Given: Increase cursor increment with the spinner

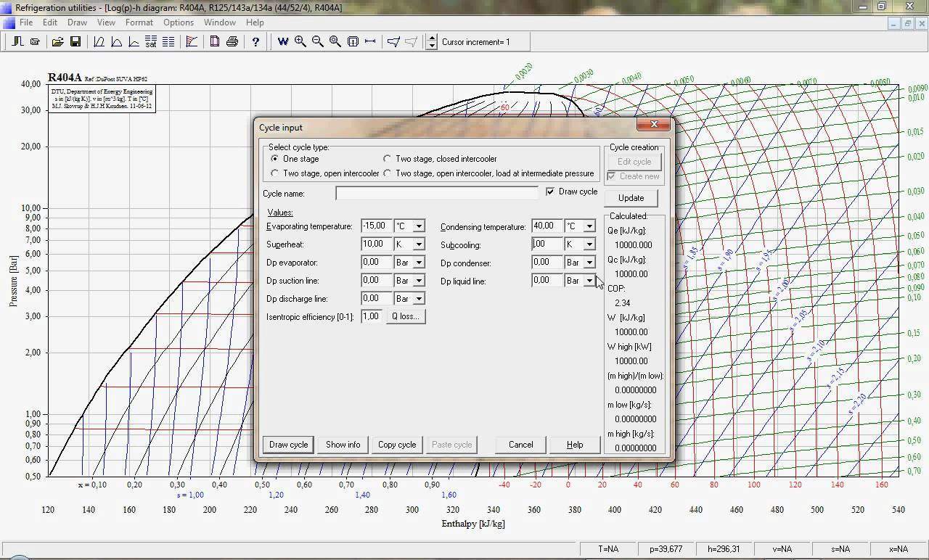Looking at the screenshot, I should click(432, 38).
